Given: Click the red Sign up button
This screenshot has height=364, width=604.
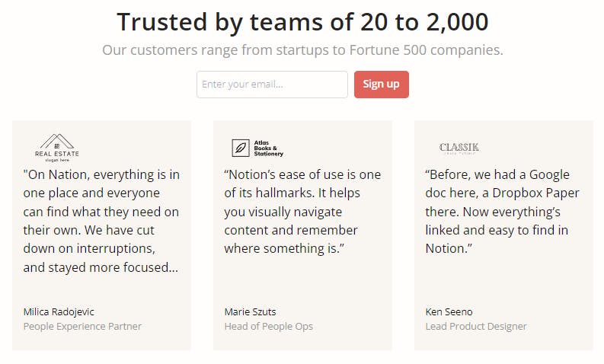Looking at the screenshot, I should click(x=382, y=85).
